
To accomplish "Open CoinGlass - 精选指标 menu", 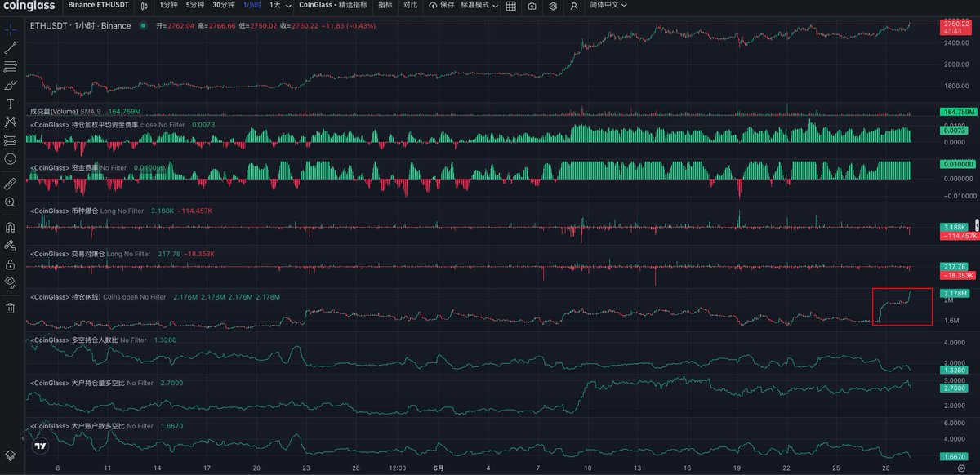I will click(332, 5).
